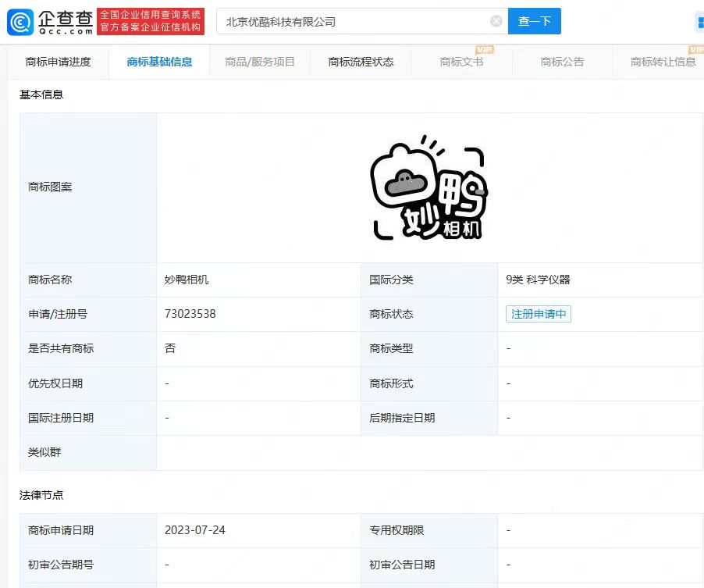The image size is (704, 588).
Task: Click the 查一下 search button
Action: coord(534,21)
